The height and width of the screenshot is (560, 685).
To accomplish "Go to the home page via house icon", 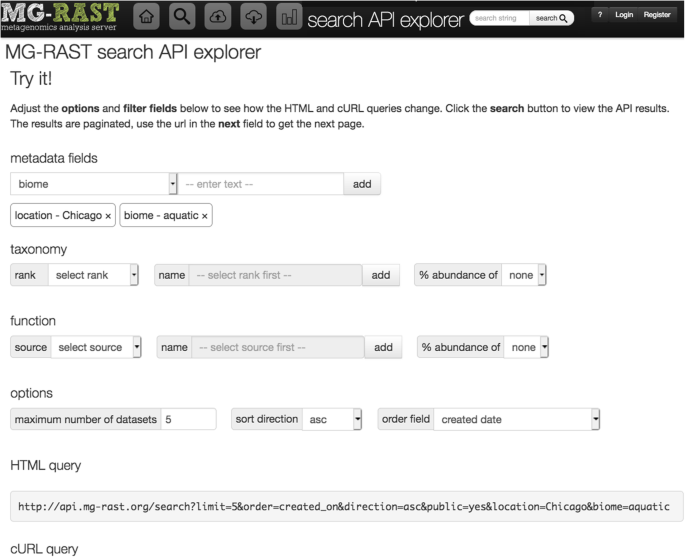I will (146, 17).
